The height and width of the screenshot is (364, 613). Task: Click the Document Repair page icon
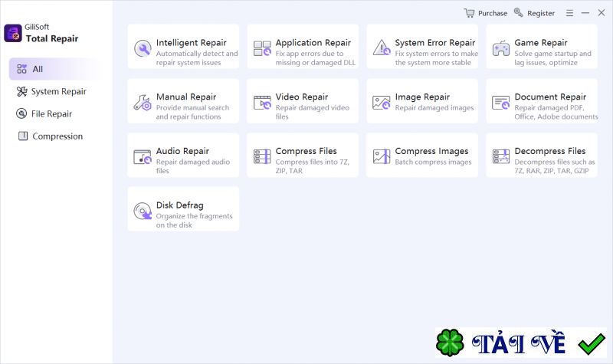[x=501, y=103]
